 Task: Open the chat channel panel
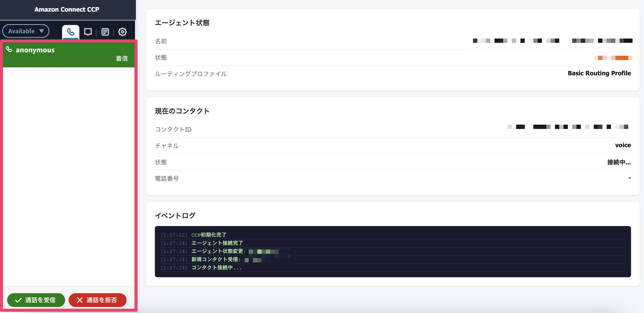pos(88,32)
